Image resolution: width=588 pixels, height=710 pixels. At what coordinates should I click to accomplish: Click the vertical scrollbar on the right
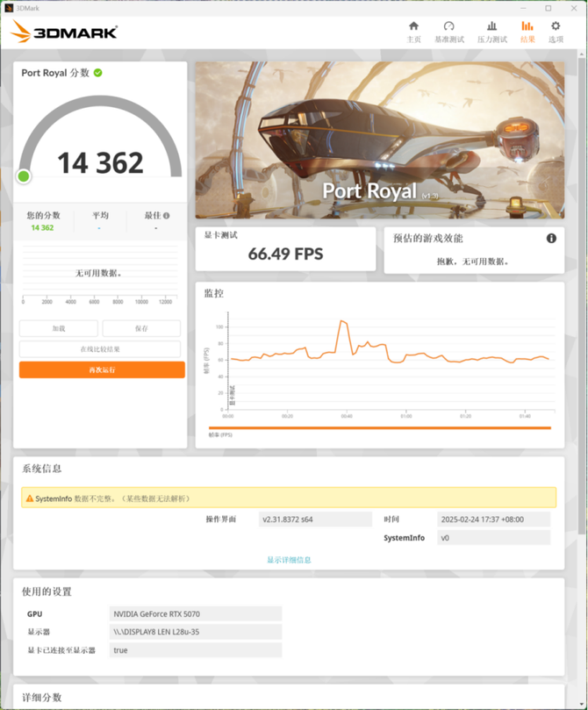click(582, 294)
